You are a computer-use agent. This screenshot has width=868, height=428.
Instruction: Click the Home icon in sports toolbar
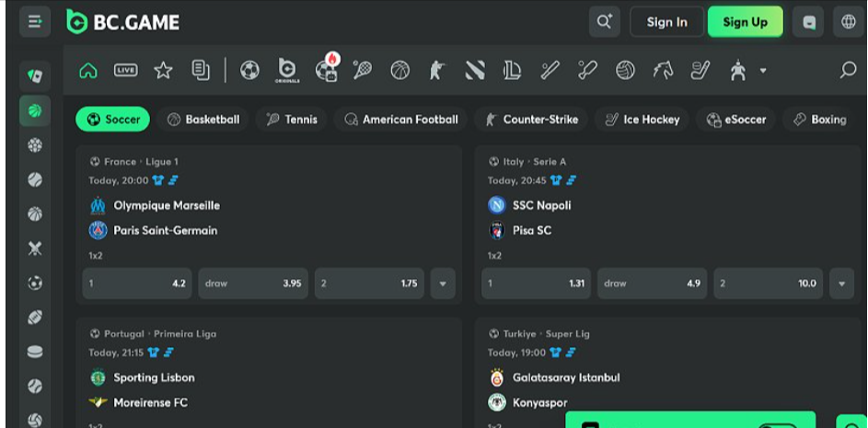pyautogui.click(x=88, y=71)
